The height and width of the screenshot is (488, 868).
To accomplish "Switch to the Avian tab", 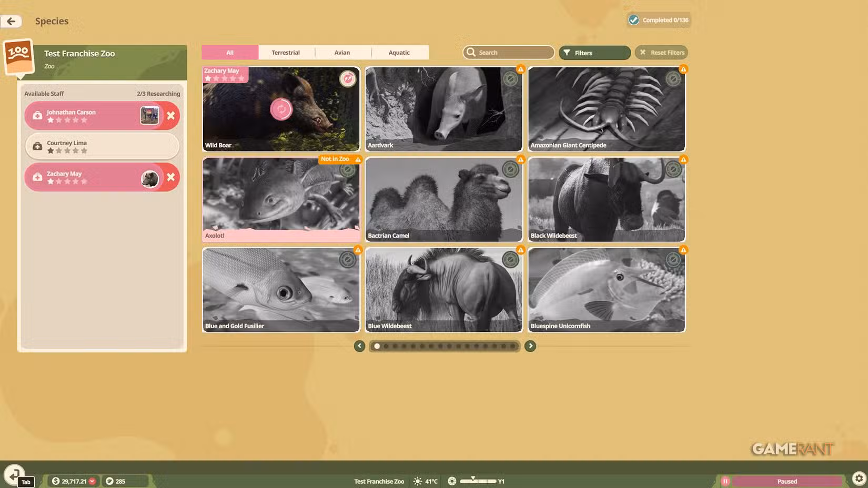I will [342, 53].
